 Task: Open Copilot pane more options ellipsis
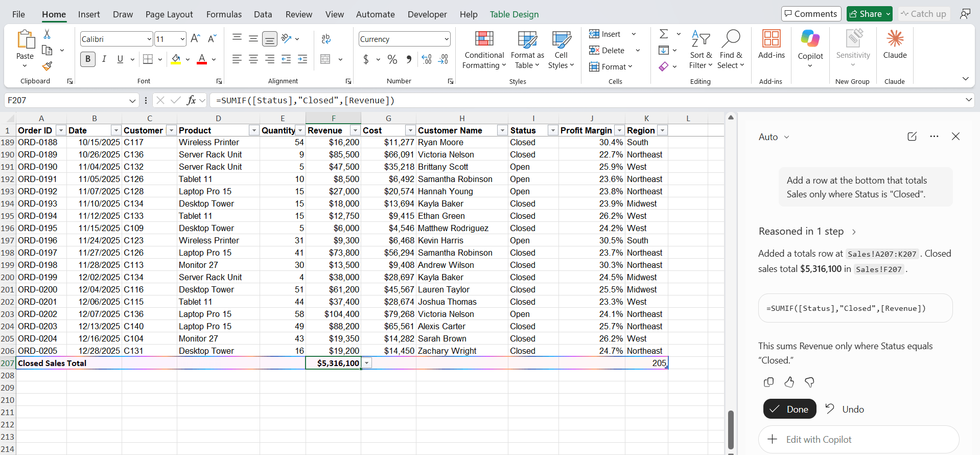[934, 136]
